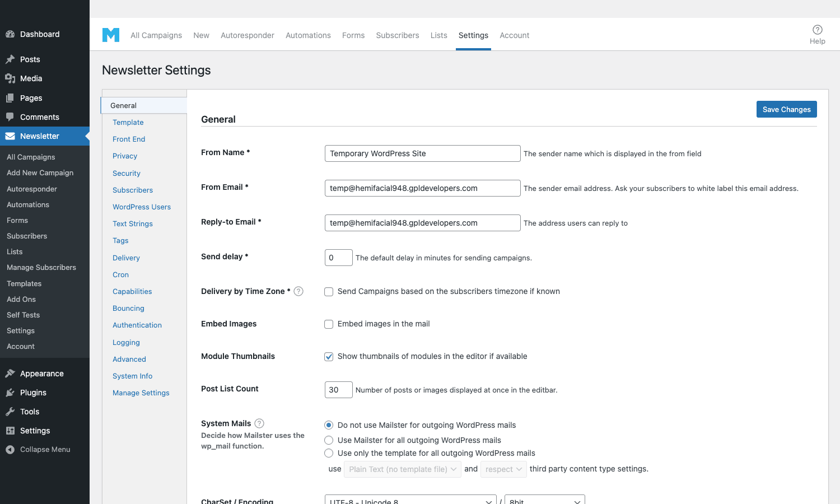Open Manage Subscribers in the sidebar

[x=41, y=267]
